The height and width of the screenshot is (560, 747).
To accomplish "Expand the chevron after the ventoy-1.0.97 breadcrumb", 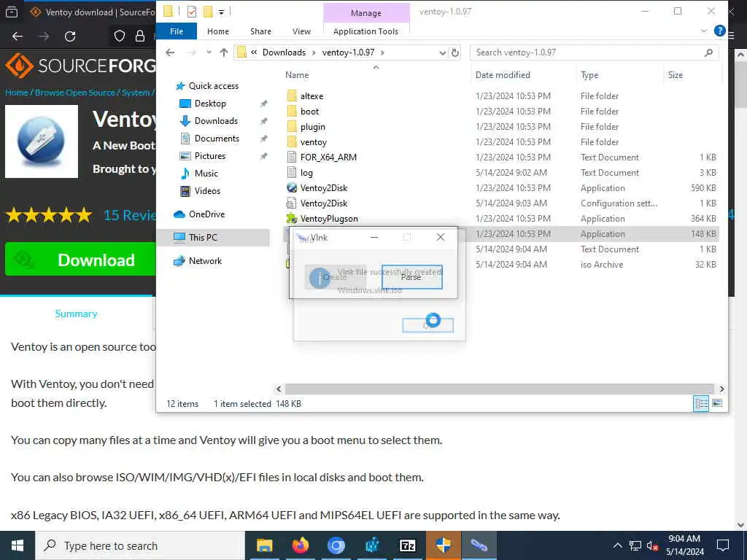I will pos(382,52).
